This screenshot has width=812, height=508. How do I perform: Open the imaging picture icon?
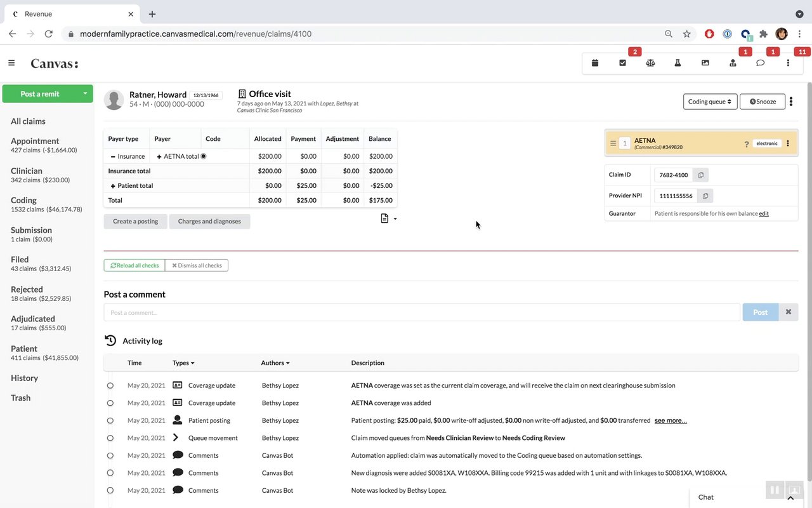(x=705, y=63)
